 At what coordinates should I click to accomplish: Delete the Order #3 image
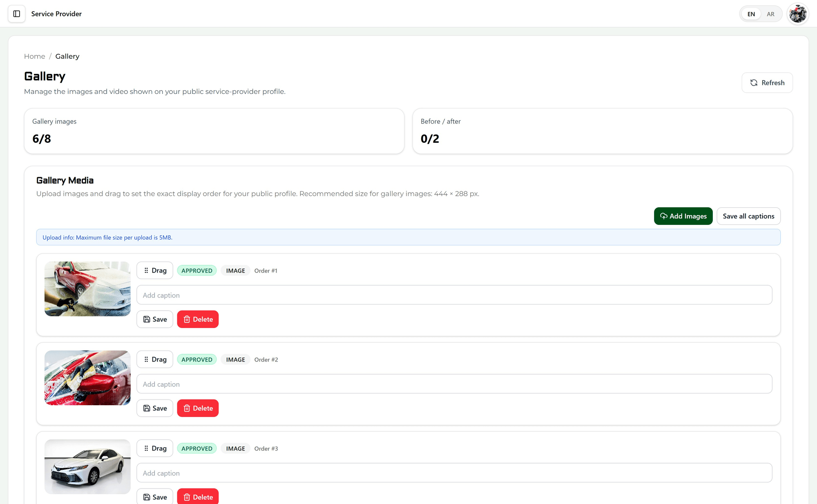point(198,497)
